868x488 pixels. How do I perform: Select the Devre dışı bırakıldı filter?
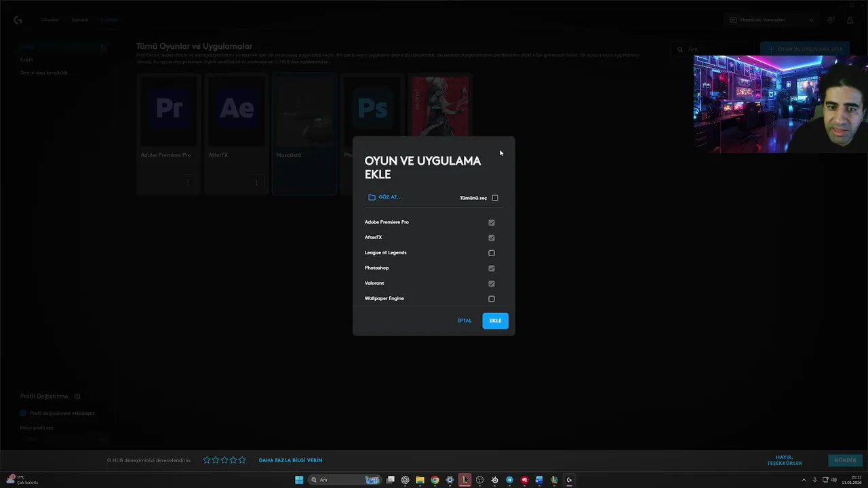tap(44, 73)
